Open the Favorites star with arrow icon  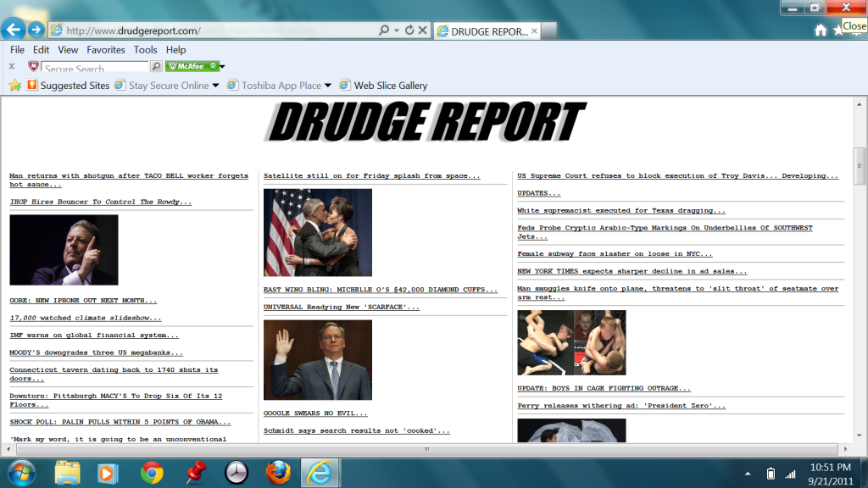click(x=15, y=86)
